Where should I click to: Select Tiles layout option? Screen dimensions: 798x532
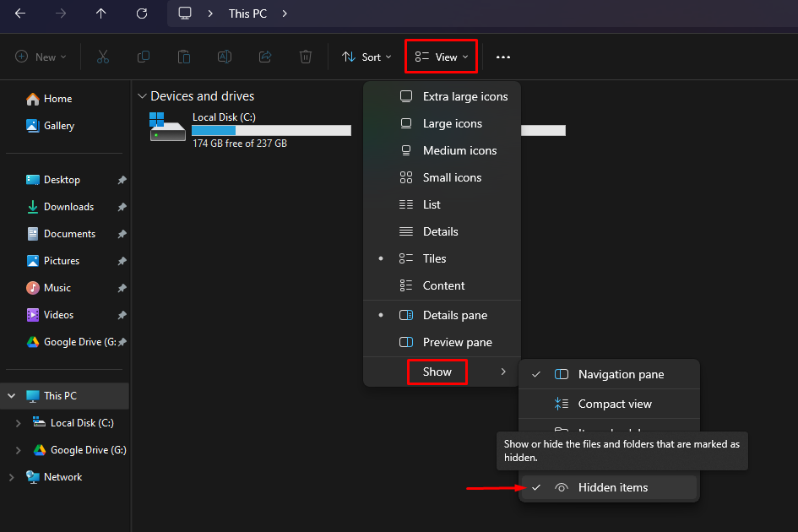[x=442, y=258]
